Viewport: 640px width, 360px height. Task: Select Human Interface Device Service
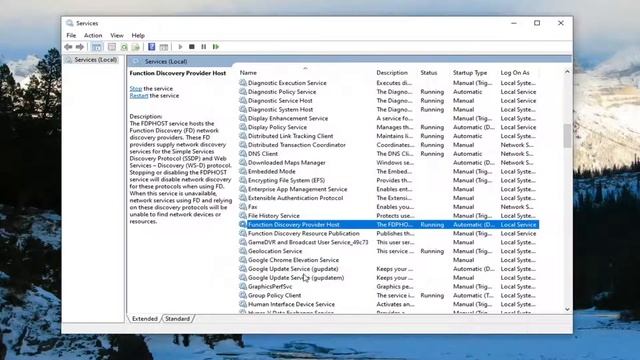click(x=388, y=304)
